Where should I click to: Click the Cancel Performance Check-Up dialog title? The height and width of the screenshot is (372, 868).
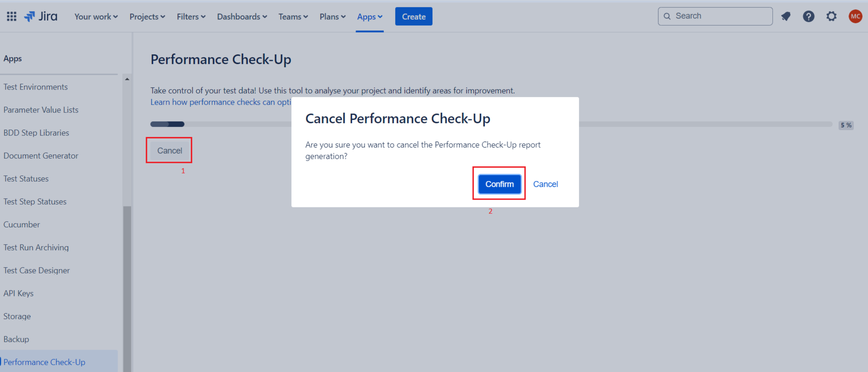398,118
